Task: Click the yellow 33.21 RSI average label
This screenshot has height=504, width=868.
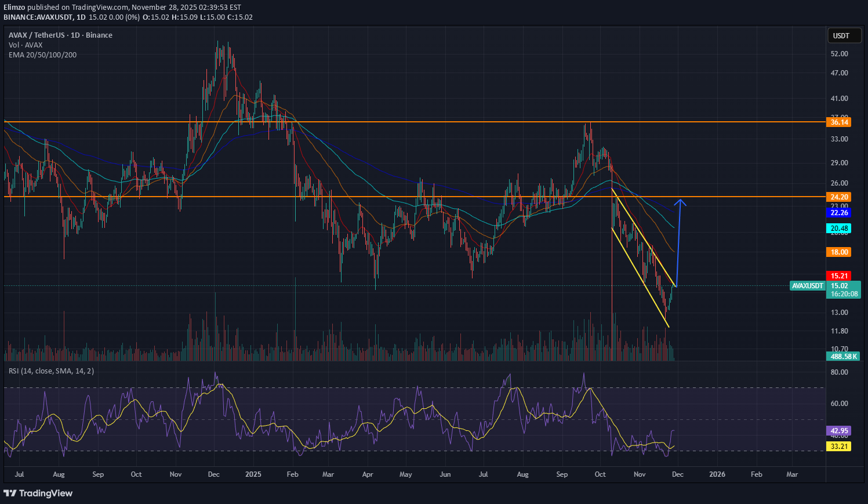Action: pyautogui.click(x=839, y=447)
